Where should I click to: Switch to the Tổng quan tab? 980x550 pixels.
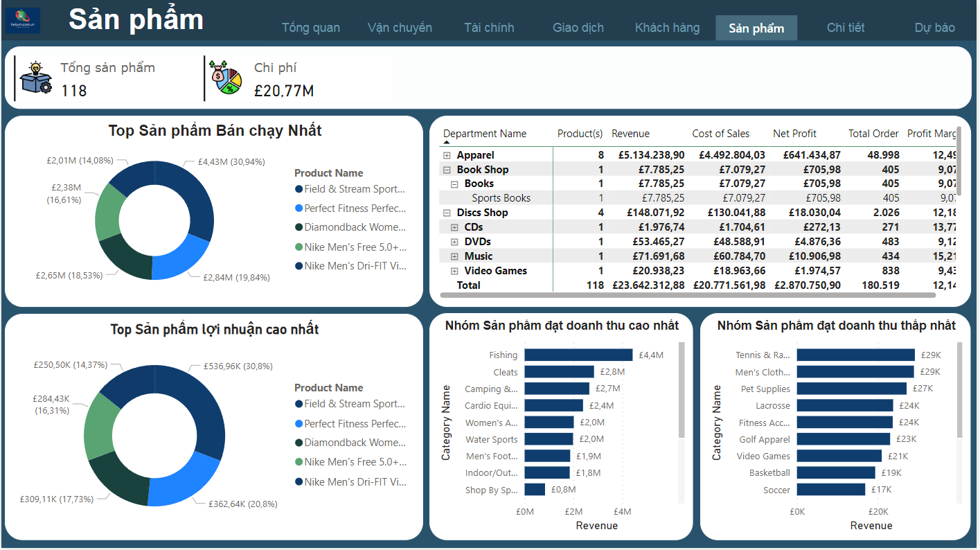tap(310, 28)
